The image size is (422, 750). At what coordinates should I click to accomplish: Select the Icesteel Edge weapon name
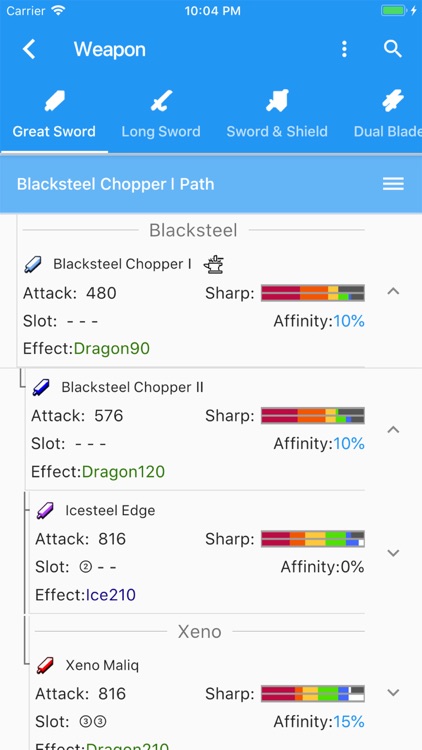[x=110, y=510]
